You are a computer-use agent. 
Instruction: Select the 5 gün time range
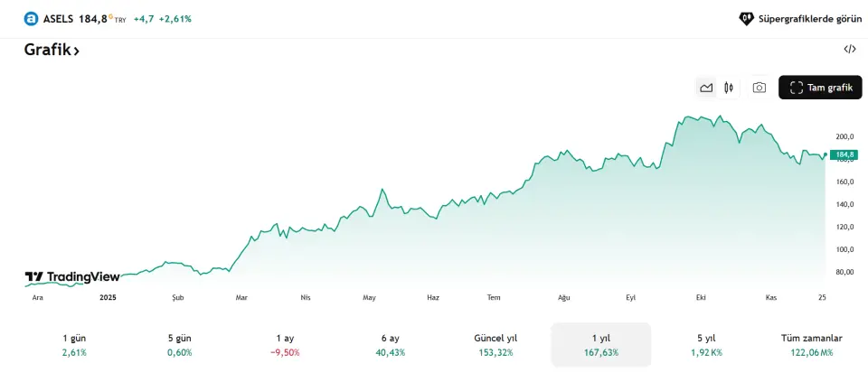(181, 344)
